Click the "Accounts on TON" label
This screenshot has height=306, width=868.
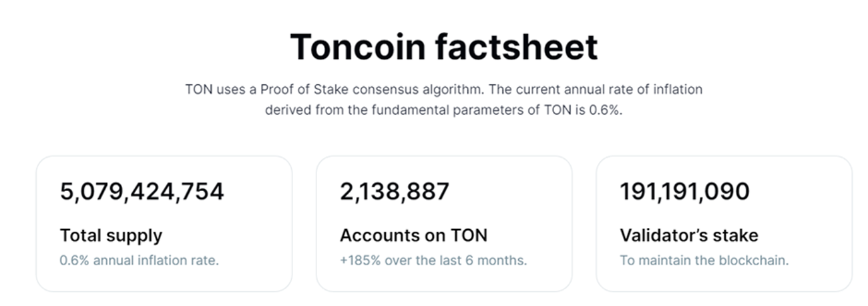point(413,235)
